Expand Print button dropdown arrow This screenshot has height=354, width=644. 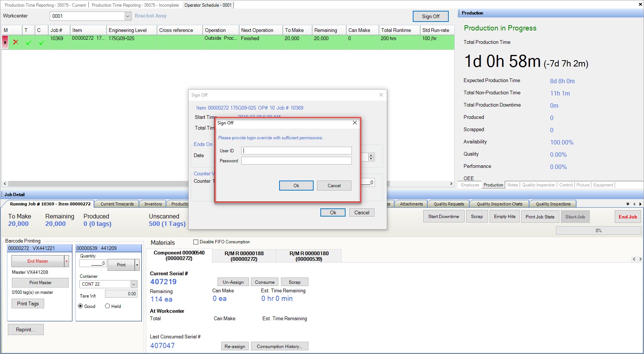(x=137, y=265)
